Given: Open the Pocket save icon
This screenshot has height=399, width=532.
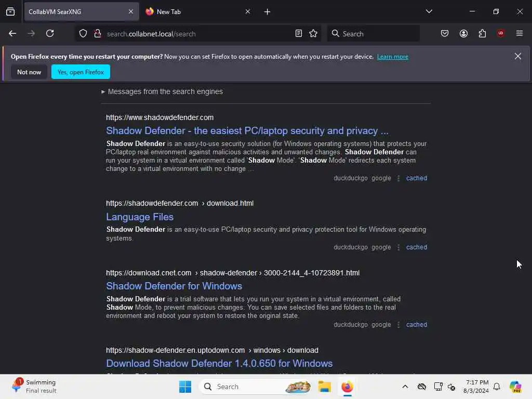Looking at the screenshot, I should tap(445, 33).
